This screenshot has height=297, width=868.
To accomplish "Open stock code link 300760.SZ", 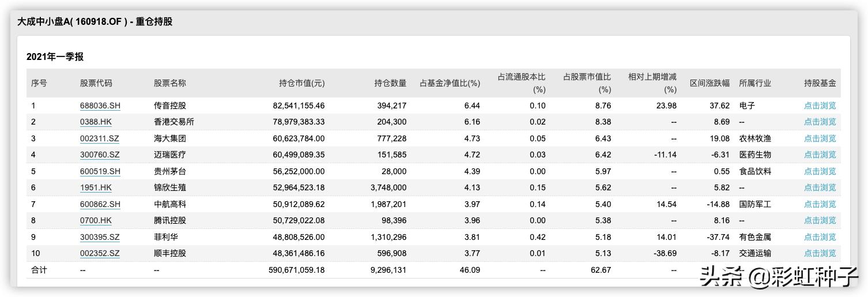I will click(100, 155).
